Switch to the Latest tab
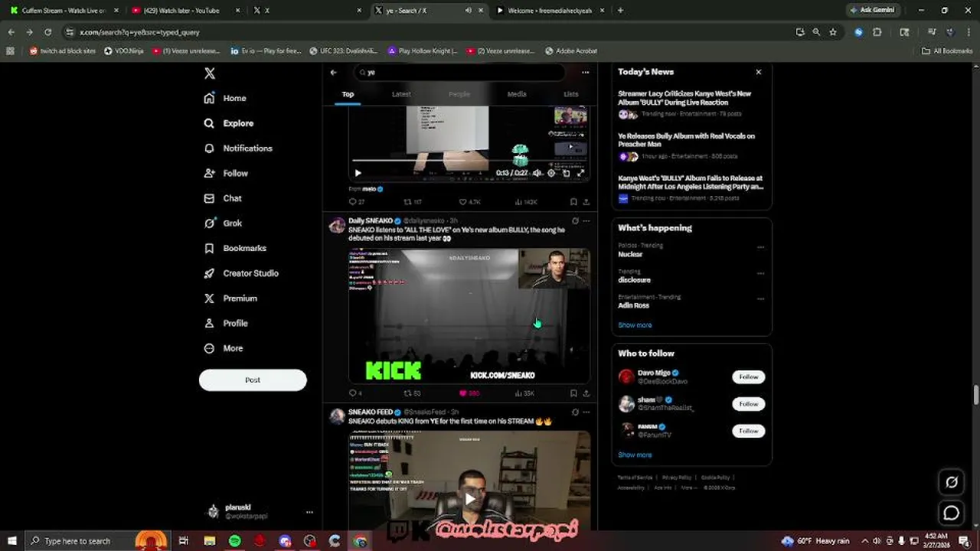 tap(401, 94)
